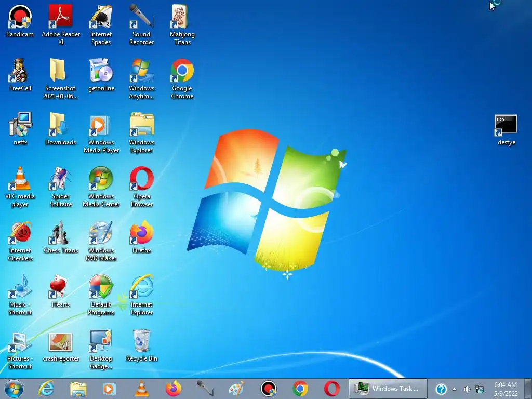
Task: Click the Internet Checkers desktop icon
Action: coord(20,241)
